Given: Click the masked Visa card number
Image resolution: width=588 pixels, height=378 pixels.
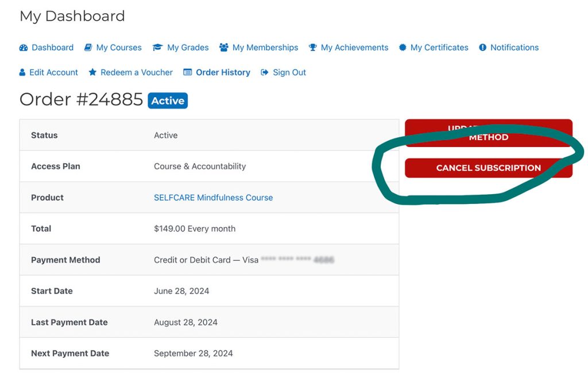Looking at the screenshot, I should pyautogui.click(x=297, y=260).
